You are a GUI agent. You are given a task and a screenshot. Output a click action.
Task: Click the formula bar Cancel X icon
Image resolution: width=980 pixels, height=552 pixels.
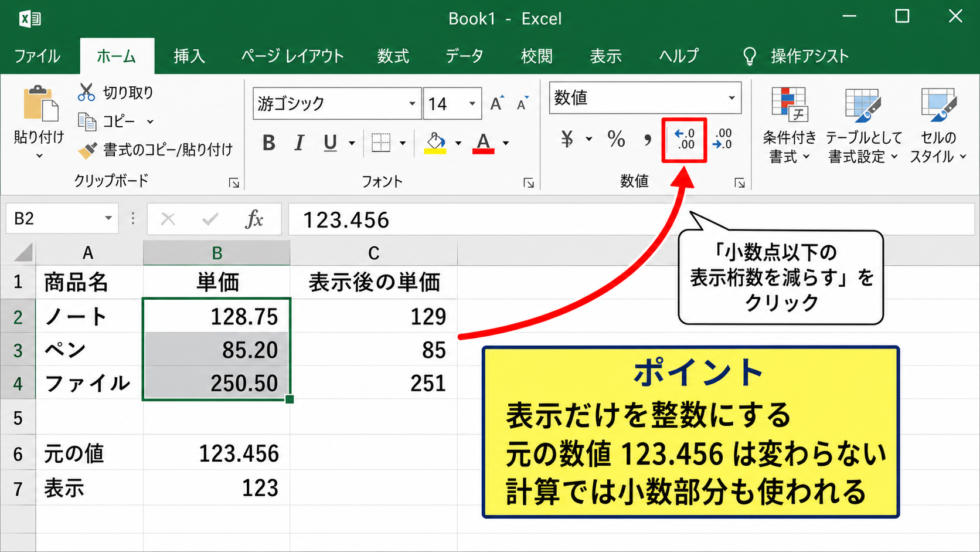point(168,219)
